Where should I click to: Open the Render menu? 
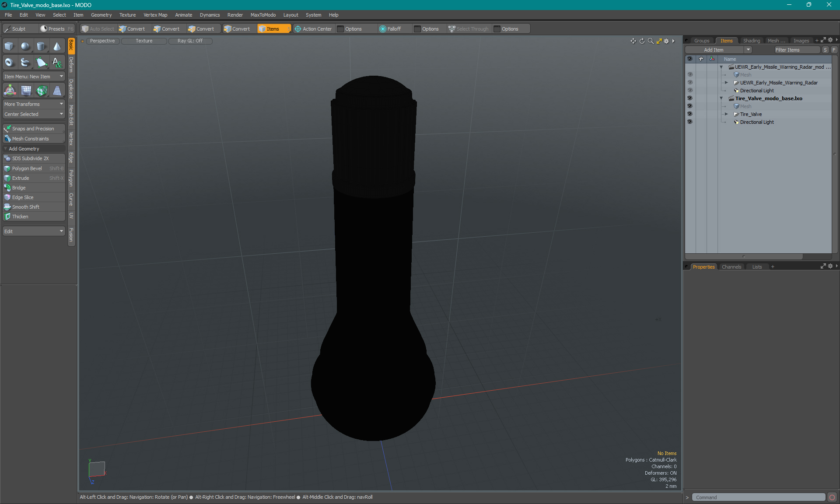click(235, 15)
